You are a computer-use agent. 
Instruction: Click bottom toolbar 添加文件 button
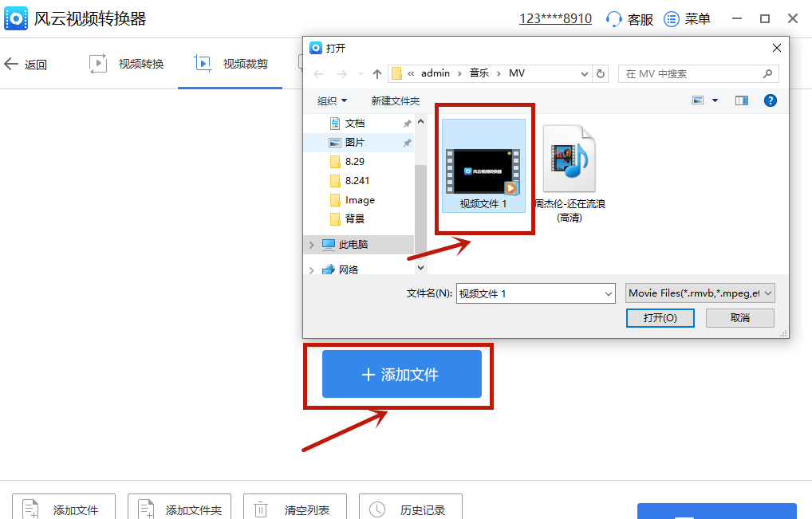tap(64, 507)
